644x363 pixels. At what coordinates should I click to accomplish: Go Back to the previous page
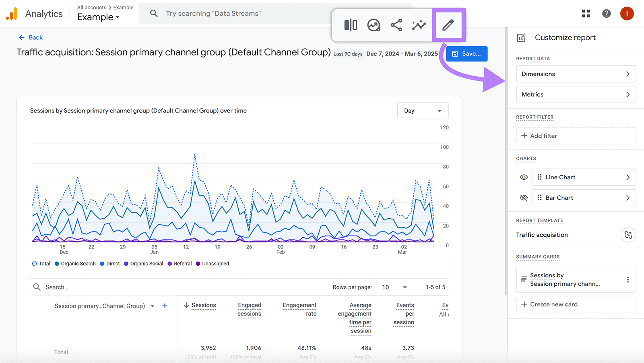[x=31, y=37]
